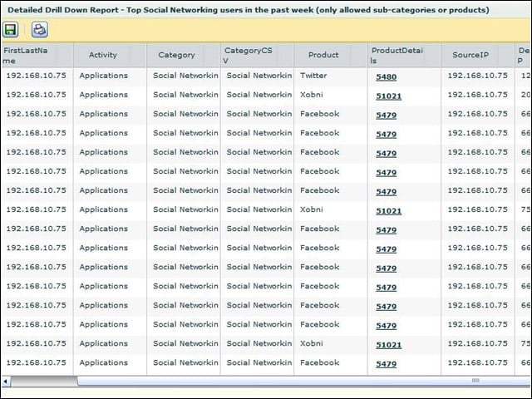Open the last 5479 Facebook details link
Screen dimensions: 532x399
(x=386, y=364)
